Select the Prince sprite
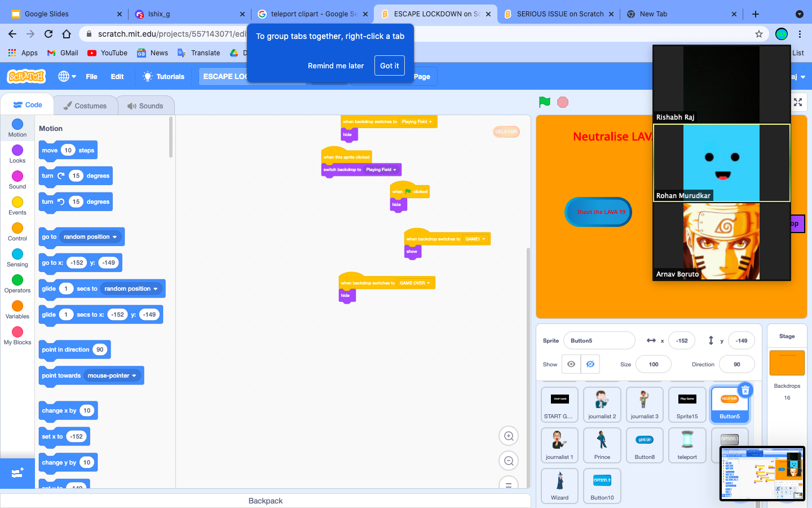812x508 pixels. [602, 445]
